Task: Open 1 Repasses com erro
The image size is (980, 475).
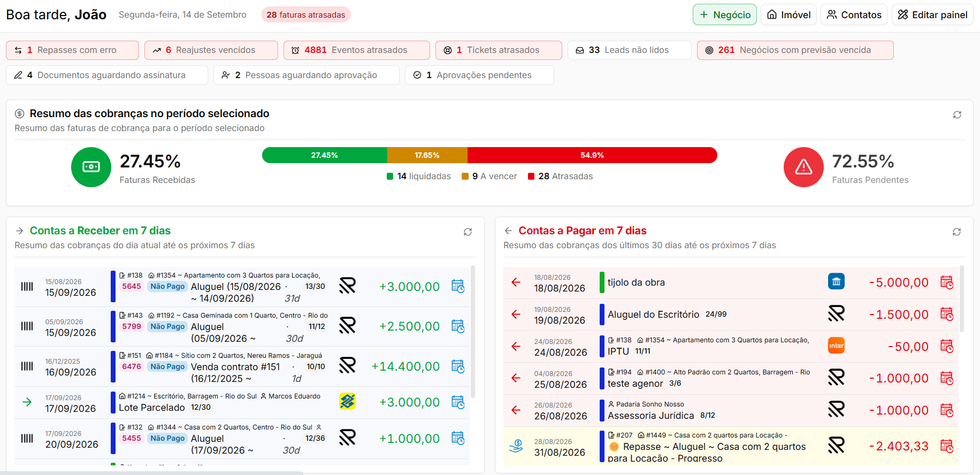Action: click(x=72, y=50)
